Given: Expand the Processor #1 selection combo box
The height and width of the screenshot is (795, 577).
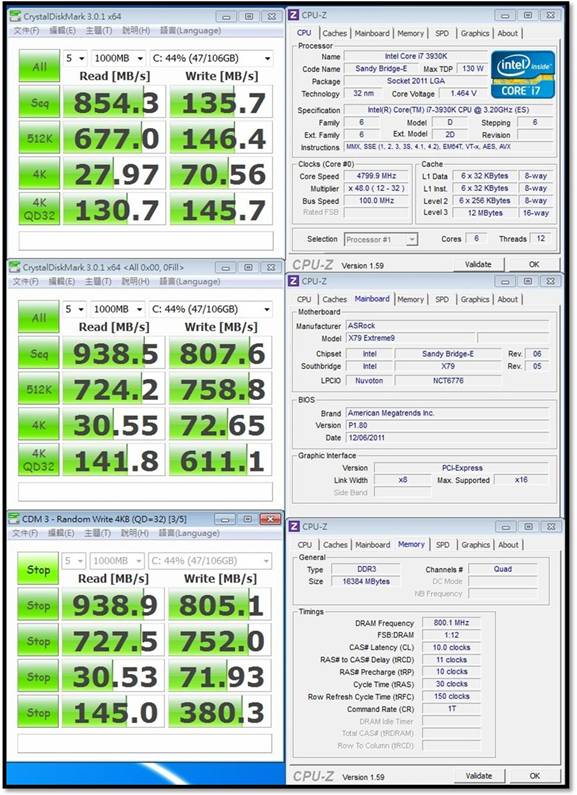Looking at the screenshot, I should pos(381,239).
